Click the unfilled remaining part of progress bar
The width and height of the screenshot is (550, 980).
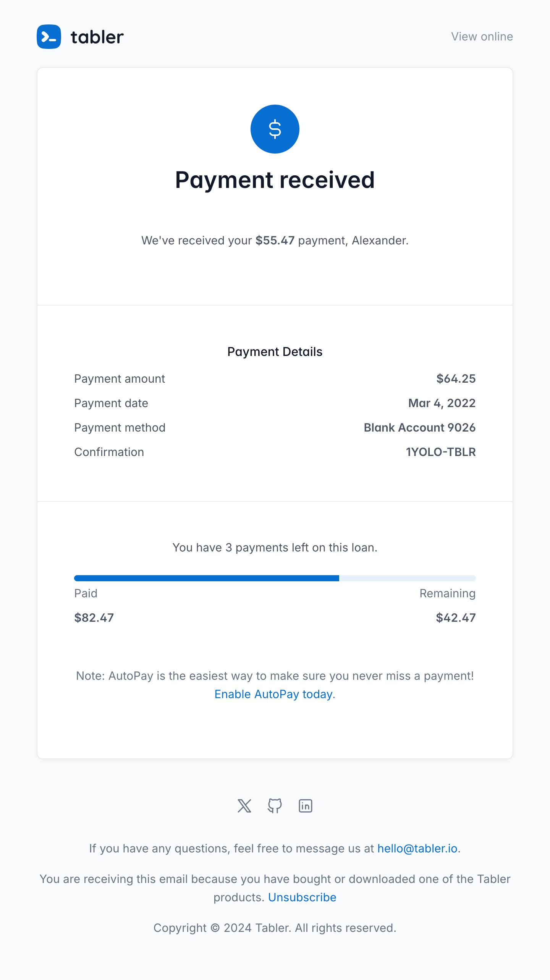pyautogui.click(x=408, y=578)
